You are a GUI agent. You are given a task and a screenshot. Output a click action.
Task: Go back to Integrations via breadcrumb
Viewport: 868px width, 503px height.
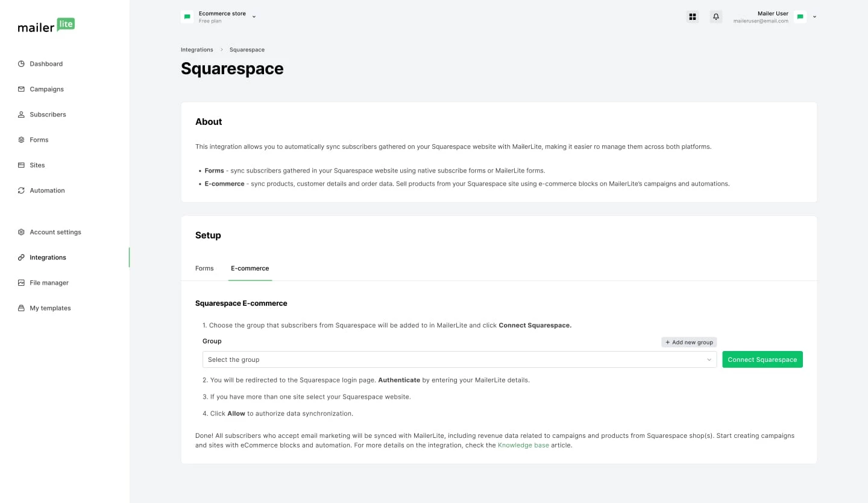197,49
